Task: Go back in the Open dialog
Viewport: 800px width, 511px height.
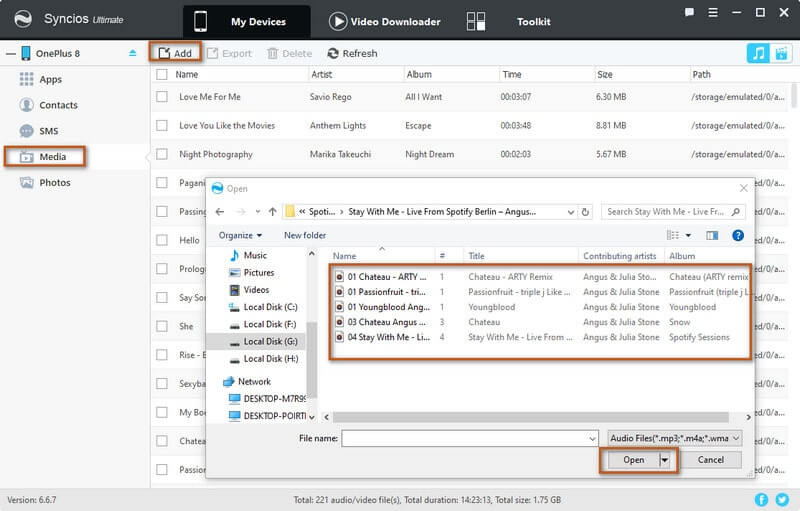Action: tap(220, 212)
